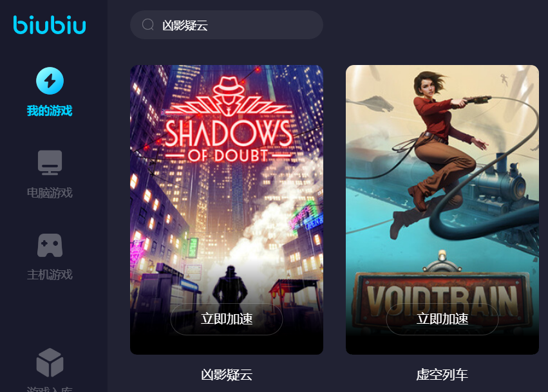Click the magnifier search icon
This screenshot has height=392, width=548.
point(148,24)
